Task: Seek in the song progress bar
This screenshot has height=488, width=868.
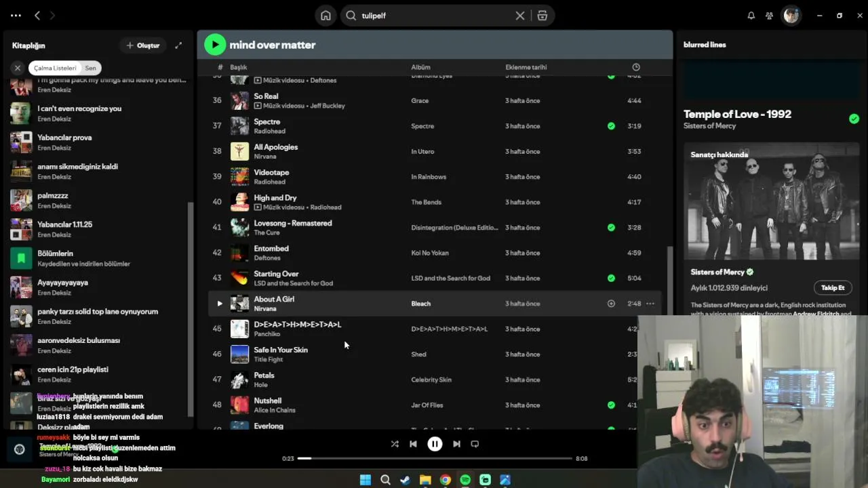Action: point(435,458)
